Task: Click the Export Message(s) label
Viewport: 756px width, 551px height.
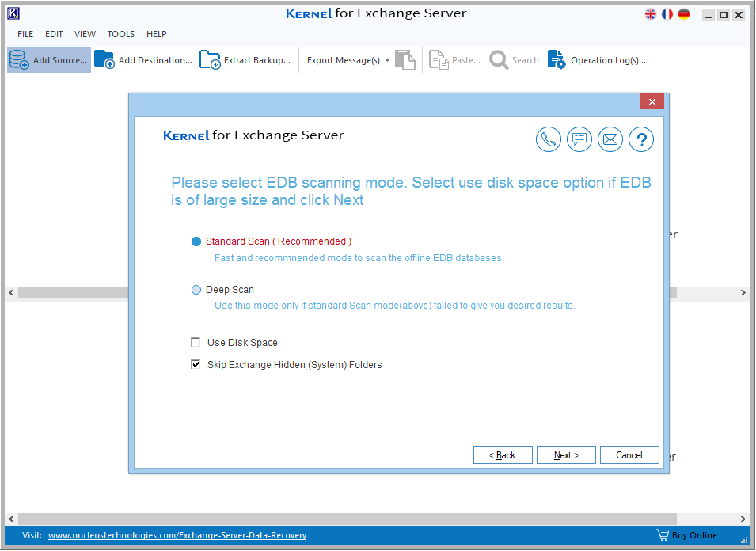Action: pyautogui.click(x=344, y=60)
